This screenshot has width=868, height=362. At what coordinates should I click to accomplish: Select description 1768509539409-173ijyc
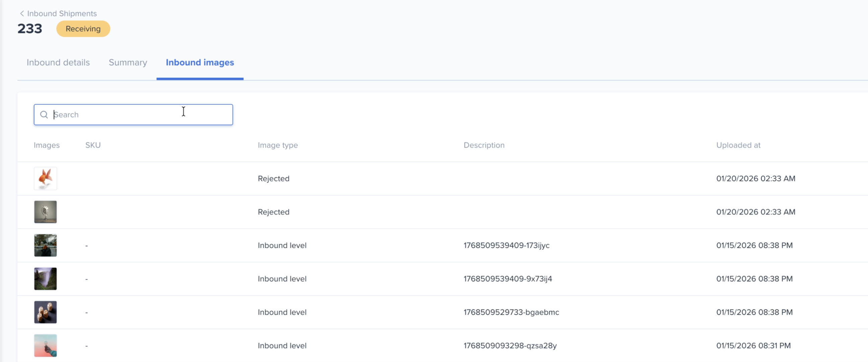pyautogui.click(x=506, y=245)
